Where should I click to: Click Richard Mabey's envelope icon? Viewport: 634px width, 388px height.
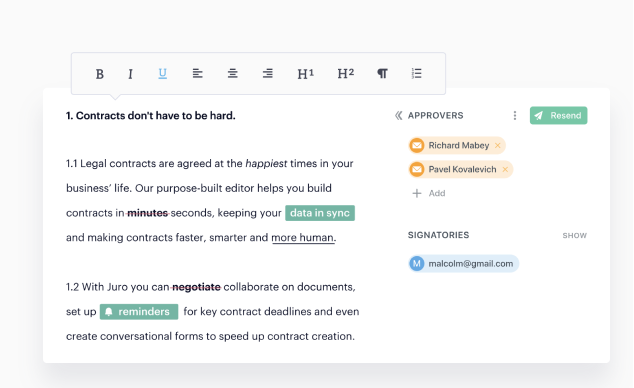(417, 146)
